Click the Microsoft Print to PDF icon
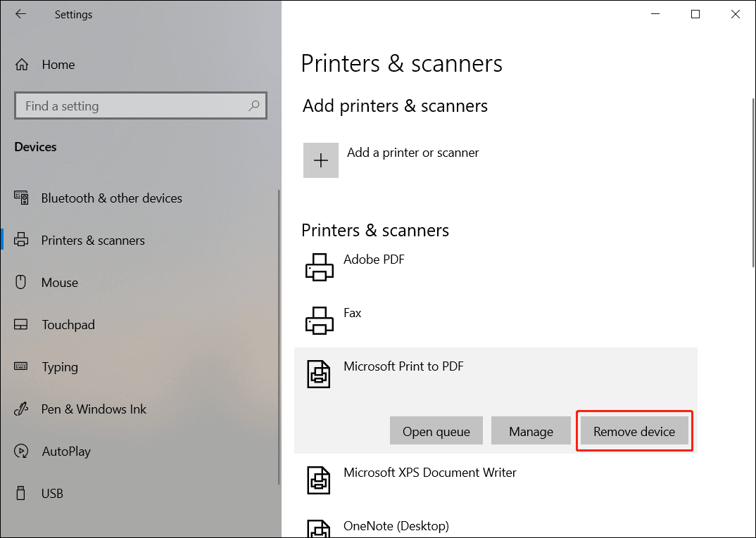This screenshot has height=538, width=756. pos(319,374)
